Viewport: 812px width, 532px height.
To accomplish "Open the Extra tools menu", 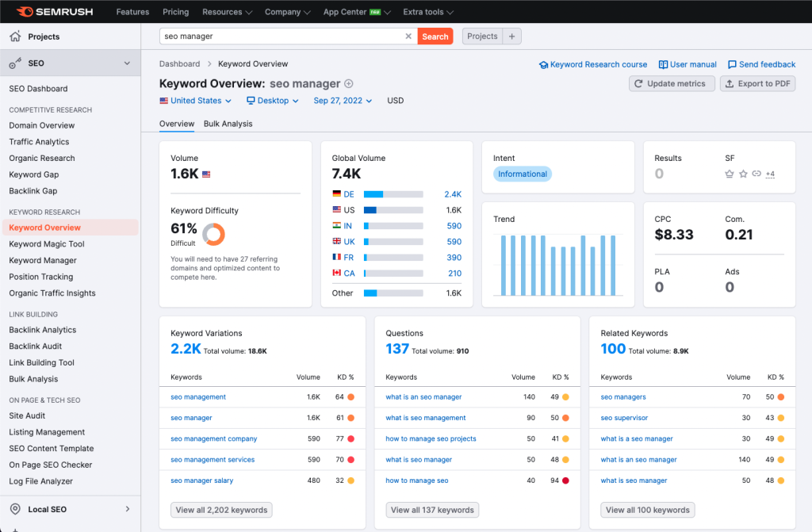I will pyautogui.click(x=427, y=12).
